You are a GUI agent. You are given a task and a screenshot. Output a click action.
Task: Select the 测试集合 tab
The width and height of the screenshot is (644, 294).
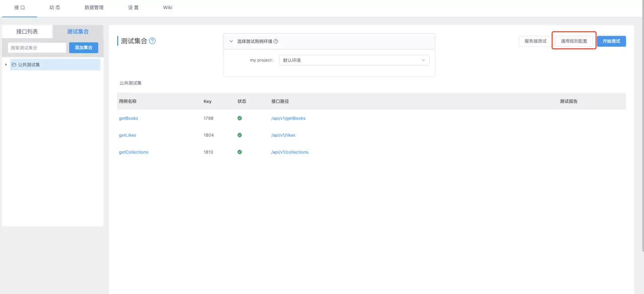78,32
